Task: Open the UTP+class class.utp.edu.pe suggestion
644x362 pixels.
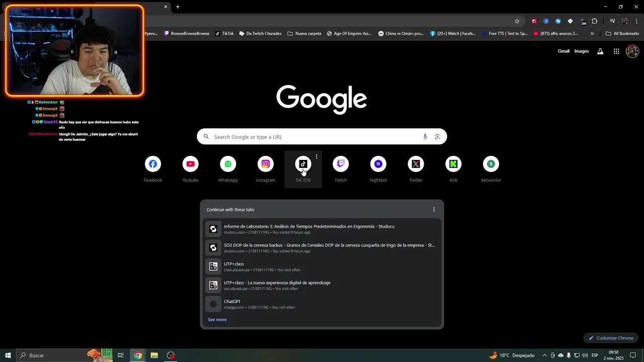Action: click(322, 266)
